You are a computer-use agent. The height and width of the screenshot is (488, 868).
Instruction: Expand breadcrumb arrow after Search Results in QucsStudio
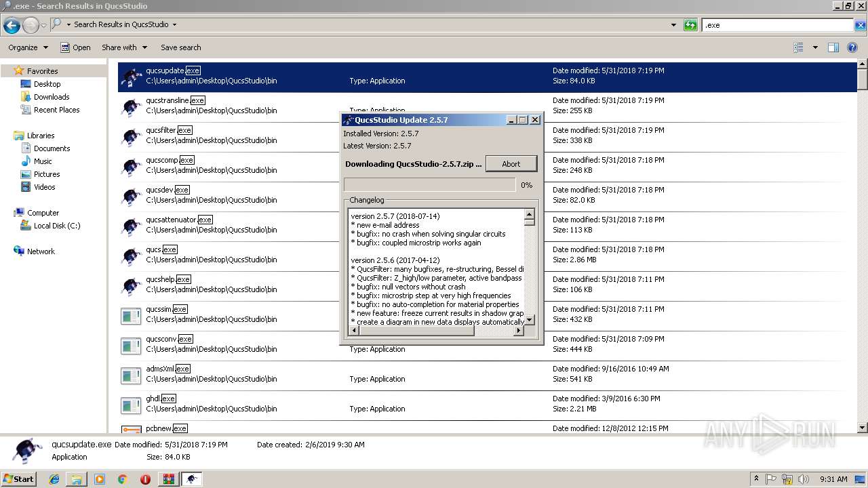(x=174, y=24)
